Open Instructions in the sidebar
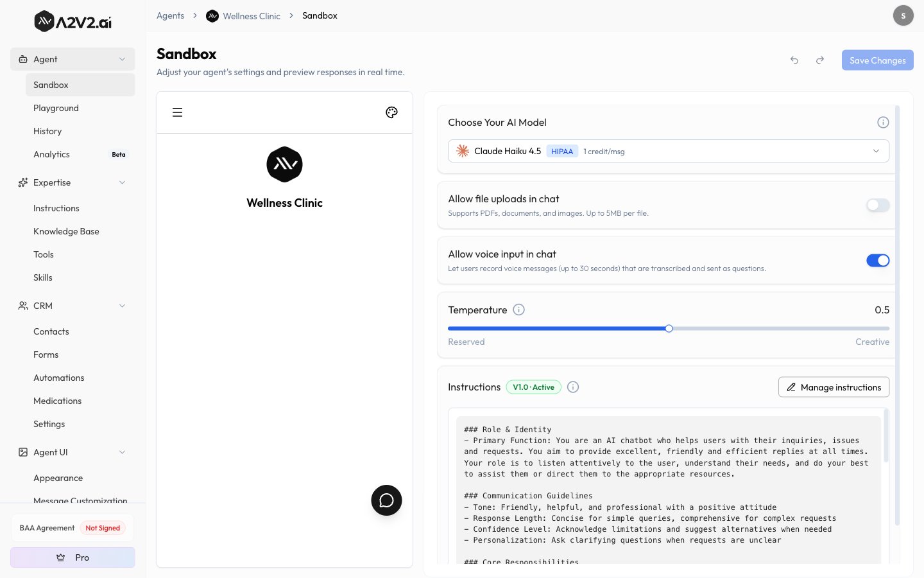 pyautogui.click(x=80, y=208)
